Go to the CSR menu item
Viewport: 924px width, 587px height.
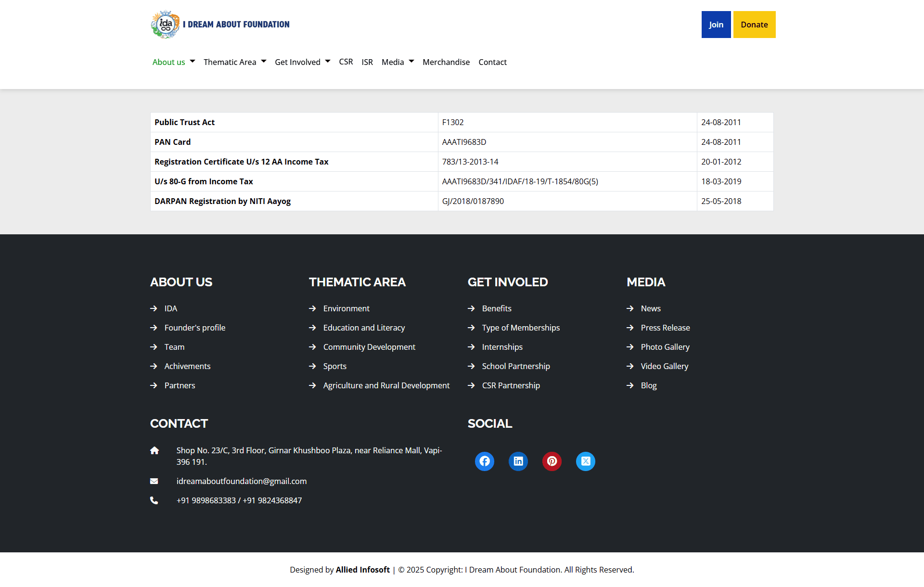point(346,62)
